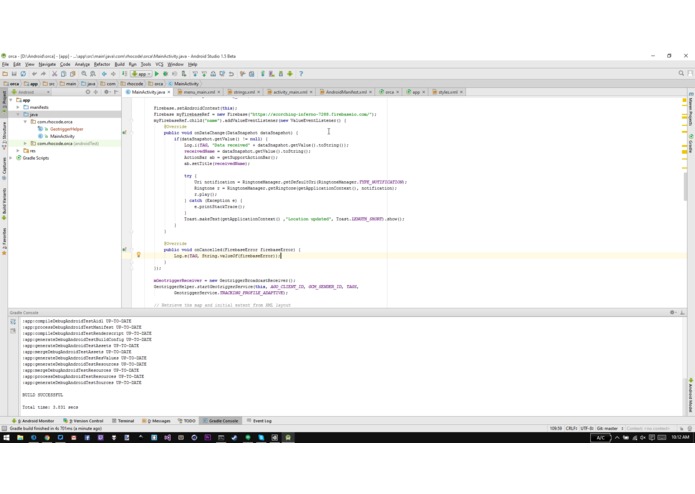Click the Make Project icon
This screenshot has height=494, width=695.
(x=125, y=74)
